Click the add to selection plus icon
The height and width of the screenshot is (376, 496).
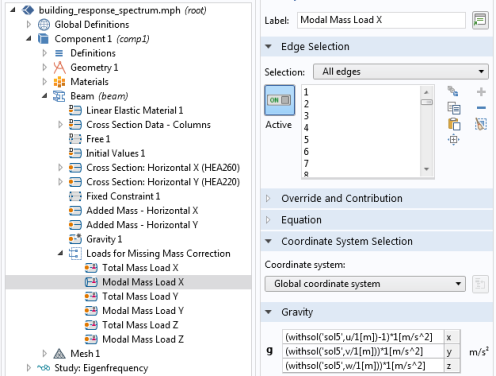pos(481,92)
